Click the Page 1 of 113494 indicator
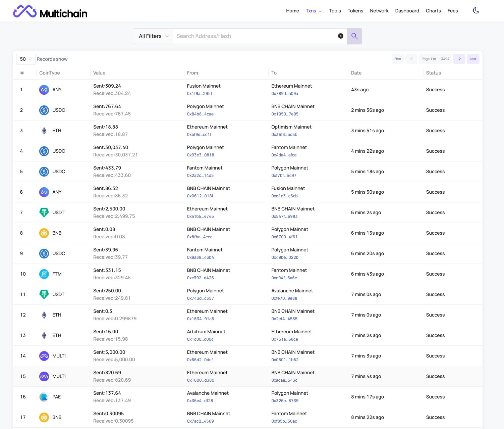This screenshot has width=504, height=429. click(435, 59)
